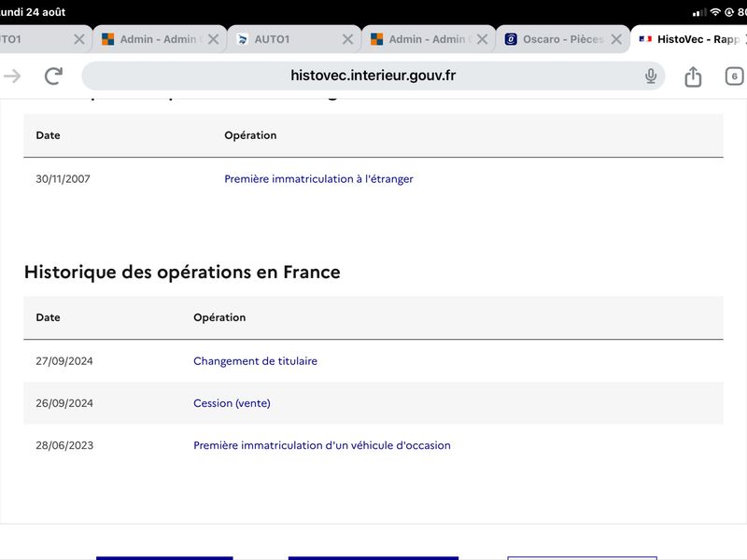Click the French flag favicon on HistoVec tab
Viewport: 747px width, 560px height.
pyautogui.click(x=645, y=39)
